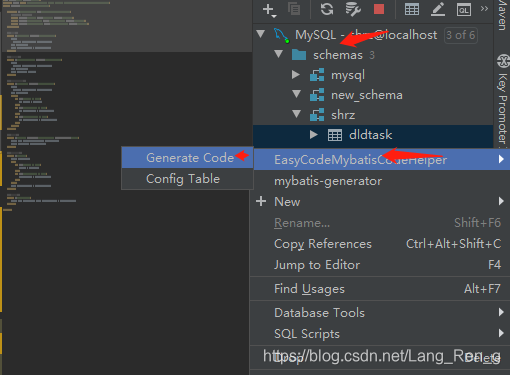Select the 'schemas' tree label
Screen dimensions: 510x375
[338, 55]
